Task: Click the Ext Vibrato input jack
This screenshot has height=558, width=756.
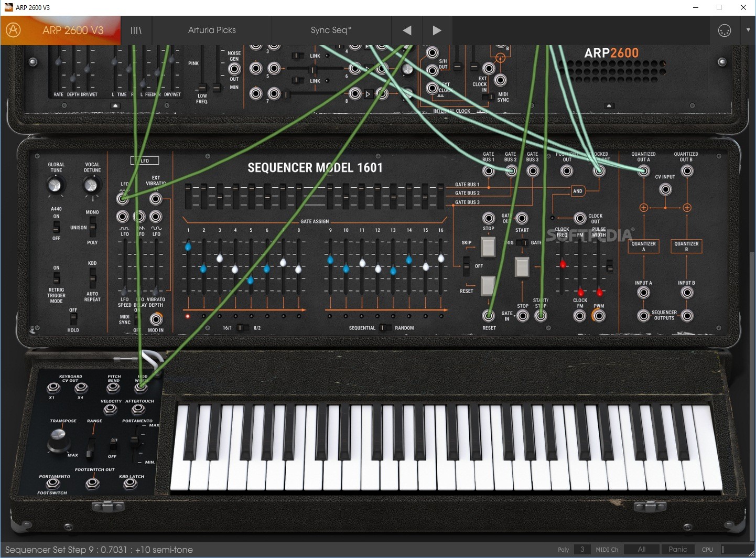Action: pos(156,199)
